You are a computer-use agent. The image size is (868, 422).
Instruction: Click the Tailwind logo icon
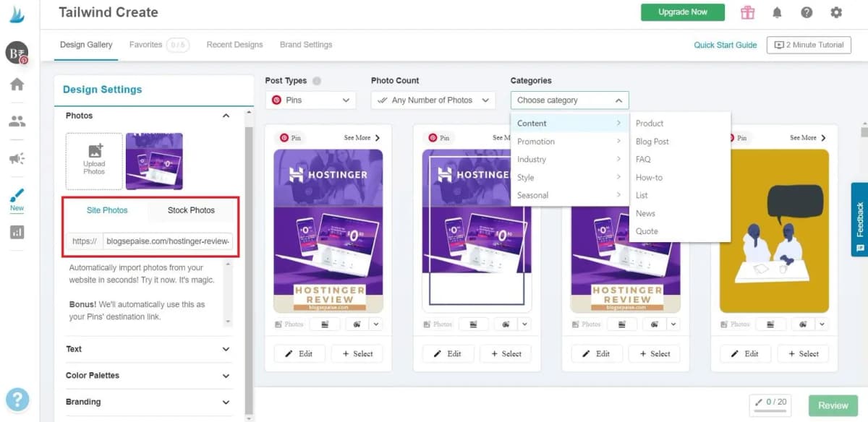click(16, 14)
